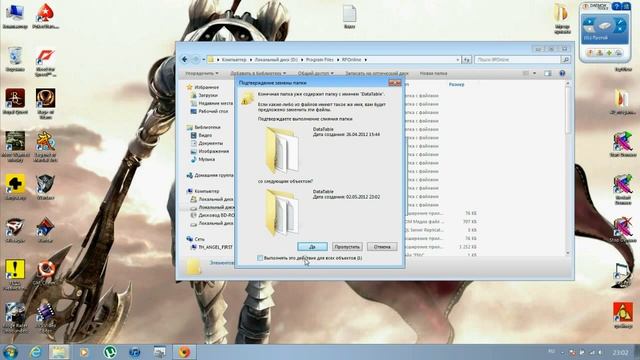
Task: Go back in the Explorer window
Action: click(184, 60)
